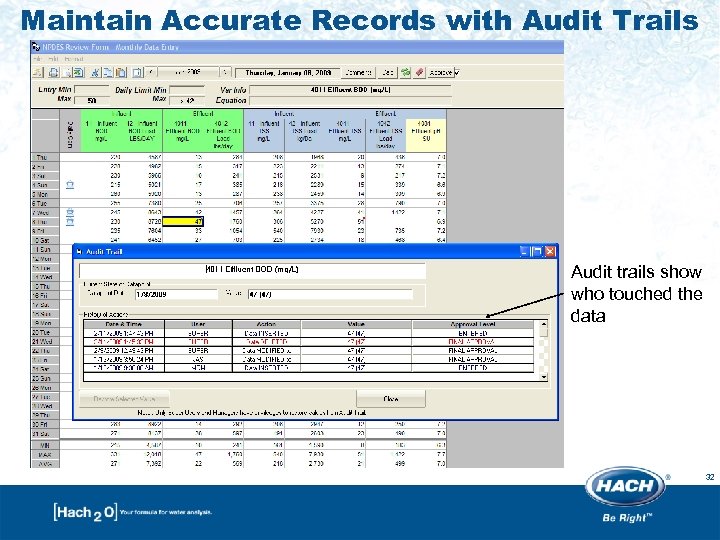Open the Edit menu
Image resolution: width=720 pixels, height=540 pixels.
(53, 59)
